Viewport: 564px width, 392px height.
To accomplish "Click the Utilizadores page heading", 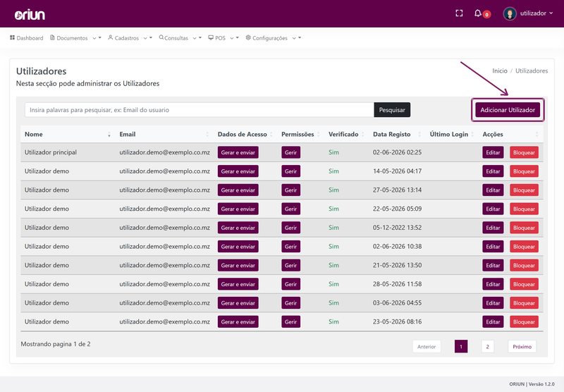I will point(42,71).
